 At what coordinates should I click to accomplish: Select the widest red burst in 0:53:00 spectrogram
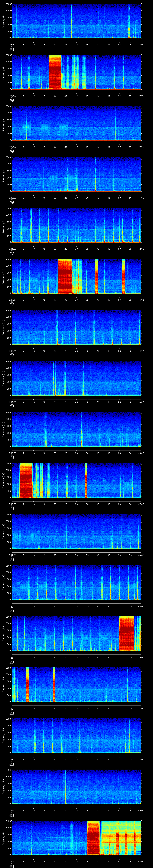point(94,838)
